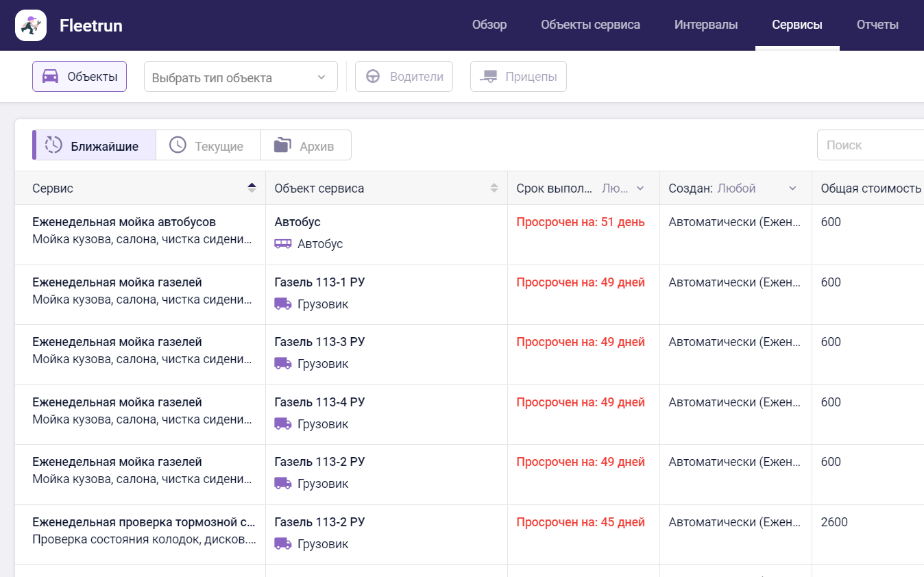Click the bus icon in Автобус row
924x577 pixels.
tap(283, 244)
